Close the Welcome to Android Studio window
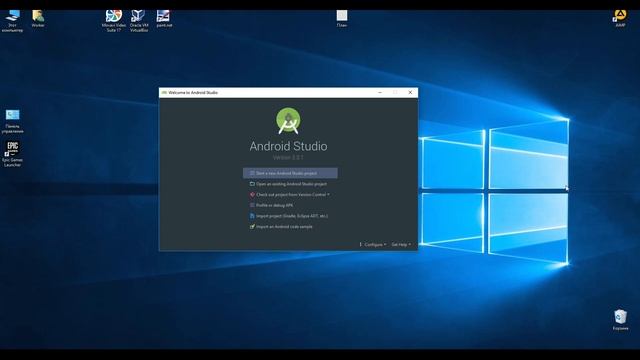 tap(410, 93)
